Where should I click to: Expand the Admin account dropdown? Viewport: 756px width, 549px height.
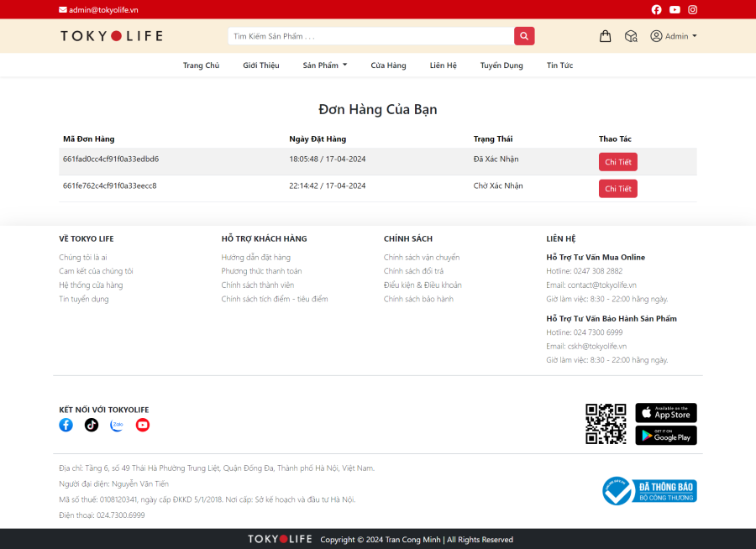click(x=673, y=36)
